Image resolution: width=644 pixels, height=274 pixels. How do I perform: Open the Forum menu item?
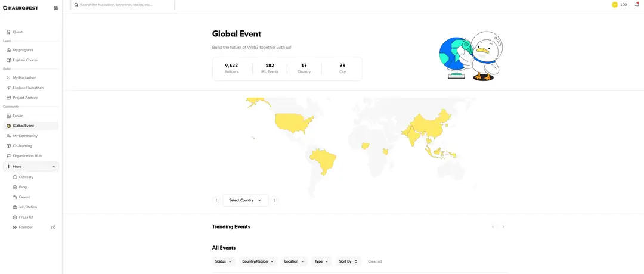tap(18, 116)
